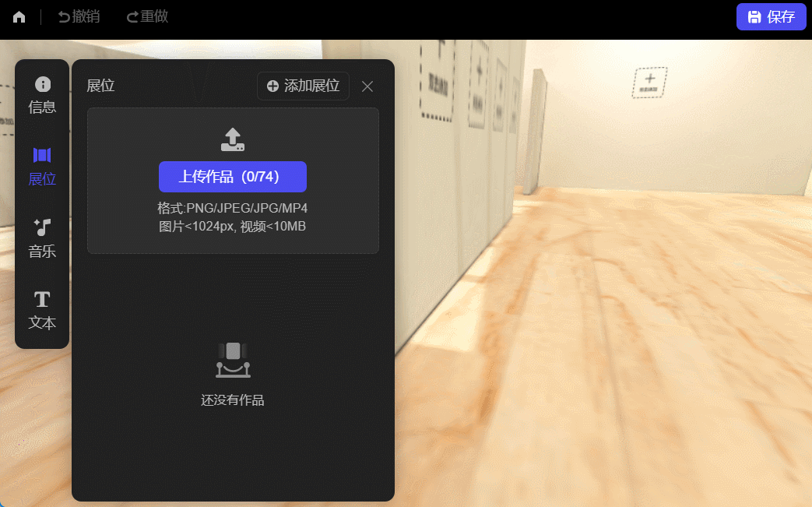Viewport: 812px width, 507px height.
Task: Return home via the house icon
Action: coord(17,16)
